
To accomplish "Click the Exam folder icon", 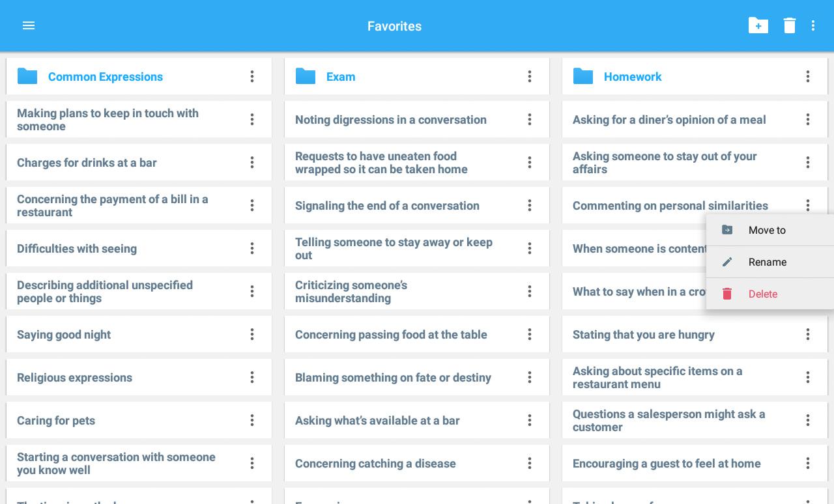I will [306, 76].
